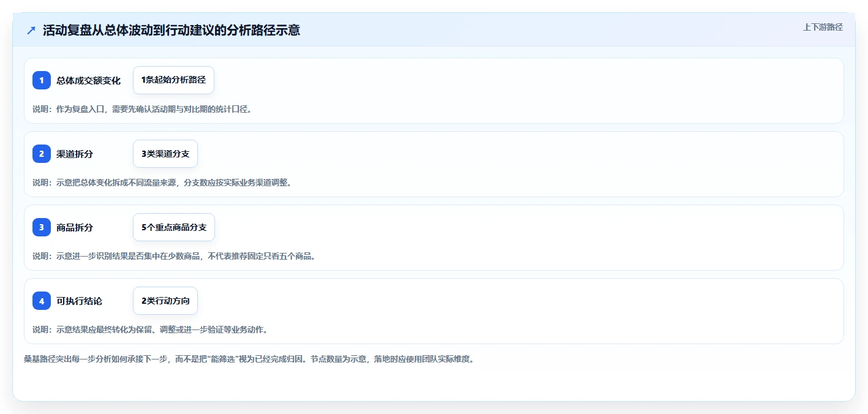Select the 1条起始分析路径 chip
Screen dimensions: 868x414
(x=173, y=80)
